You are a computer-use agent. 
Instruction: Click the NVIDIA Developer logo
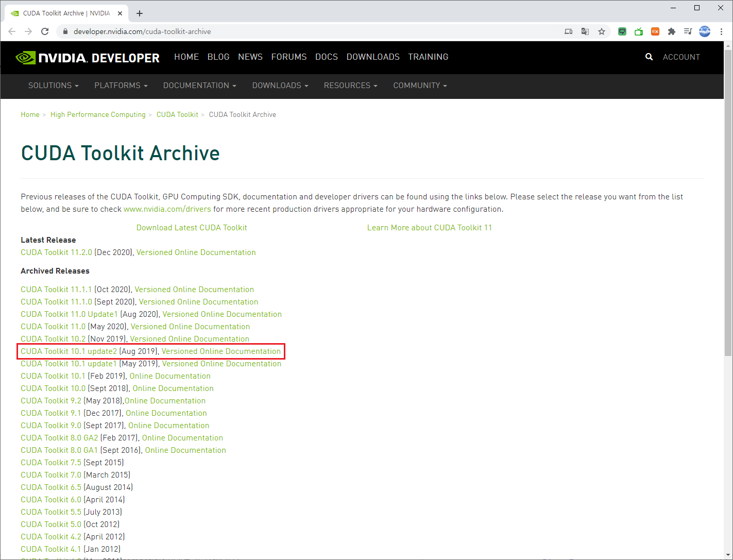[88, 57]
